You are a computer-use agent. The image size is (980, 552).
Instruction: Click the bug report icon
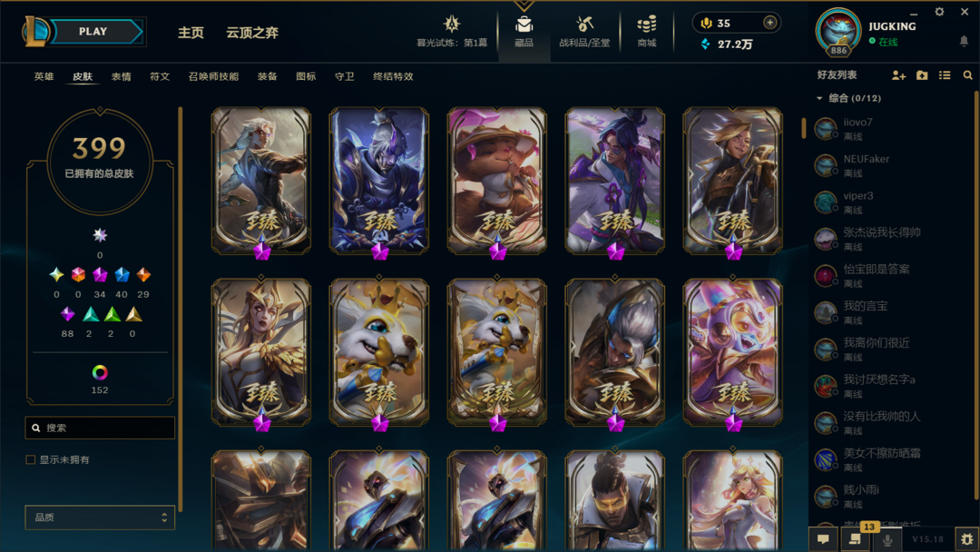pos(967,539)
